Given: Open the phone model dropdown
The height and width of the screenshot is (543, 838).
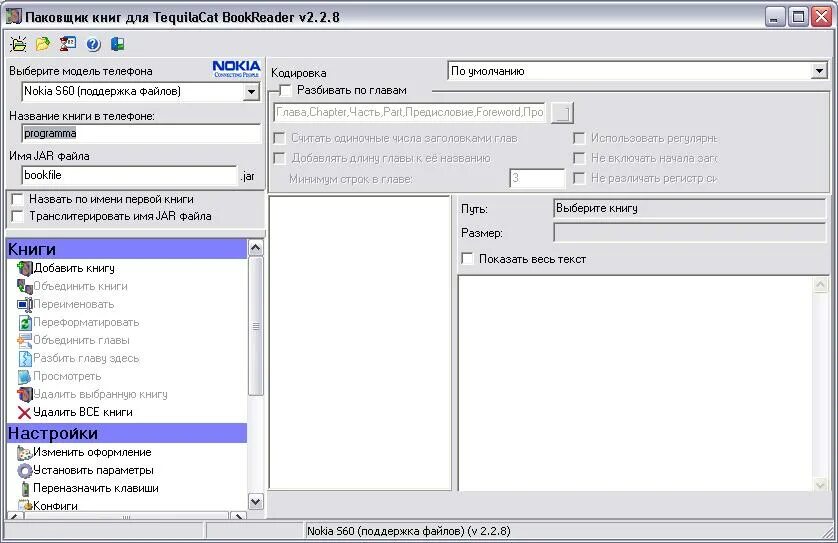Looking at the screenshot, I should 251,92.
